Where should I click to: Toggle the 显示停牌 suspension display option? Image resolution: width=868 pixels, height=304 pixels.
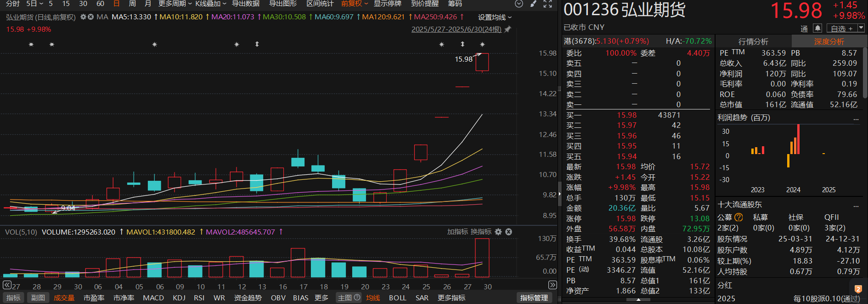click(387, 4)
